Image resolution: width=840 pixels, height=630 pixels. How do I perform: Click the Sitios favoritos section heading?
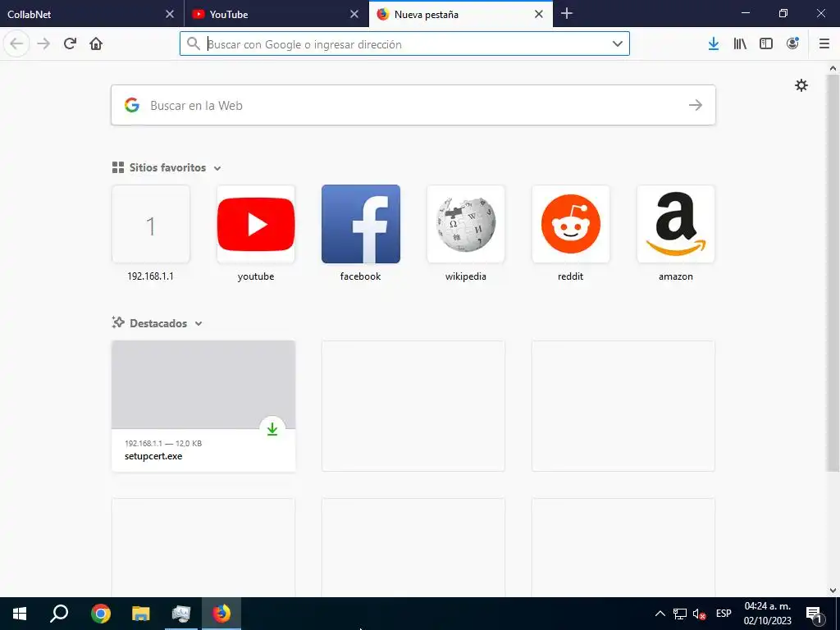tap(167, 167)
